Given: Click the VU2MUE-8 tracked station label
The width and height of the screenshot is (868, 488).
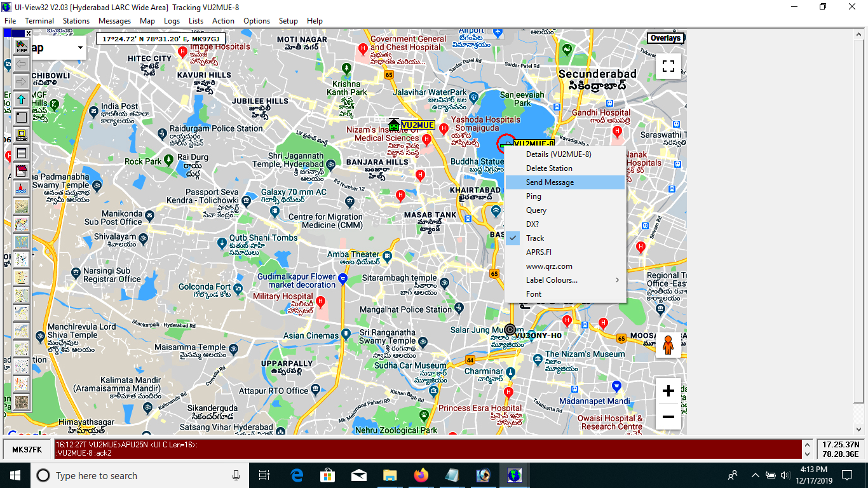Looking at the screenshot, I should [x=533, y=144].
